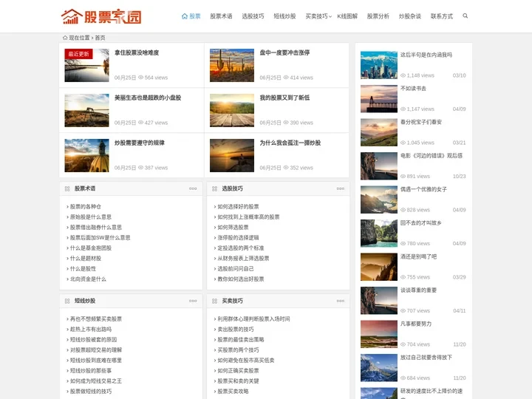This screenshot has width=532, height=399.
Task: Click city skyline thumbnail in sidebar
Action: (x=378, y=65)
